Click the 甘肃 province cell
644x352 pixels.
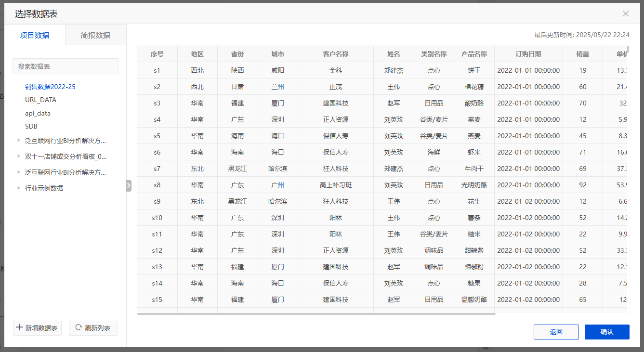[237, 87]
